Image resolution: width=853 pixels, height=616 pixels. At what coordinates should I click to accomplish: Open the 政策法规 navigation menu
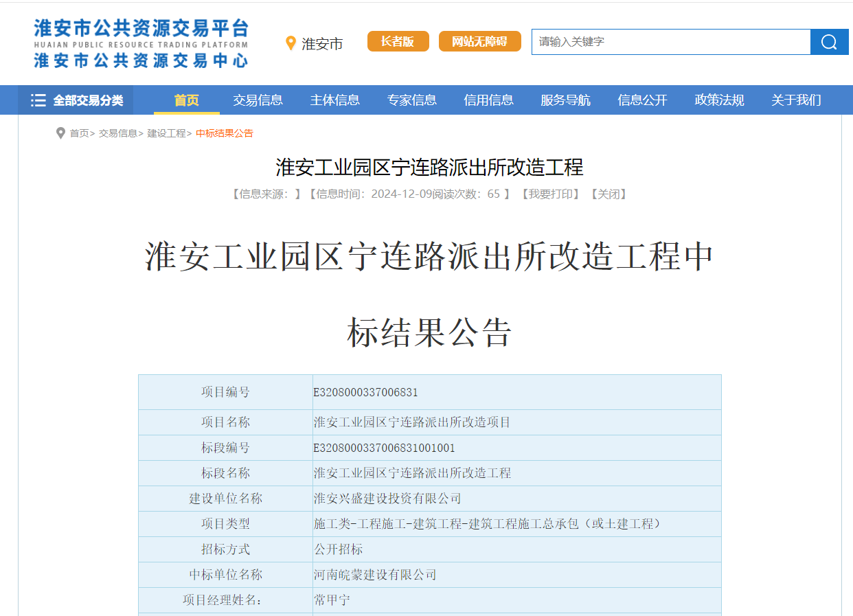[719, 100]
